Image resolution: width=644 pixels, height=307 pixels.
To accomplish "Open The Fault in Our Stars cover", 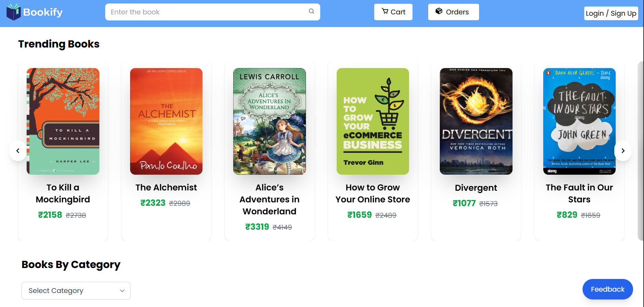I will [x=579, y=121].
